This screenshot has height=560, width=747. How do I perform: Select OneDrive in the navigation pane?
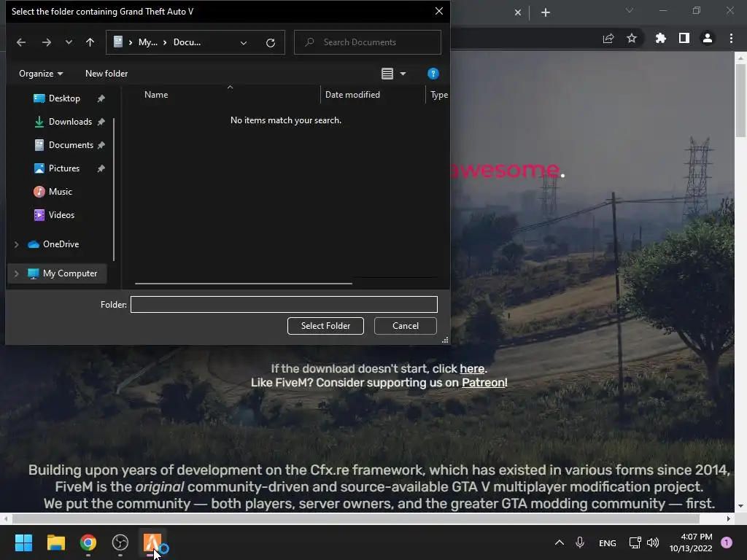point(61,244)
